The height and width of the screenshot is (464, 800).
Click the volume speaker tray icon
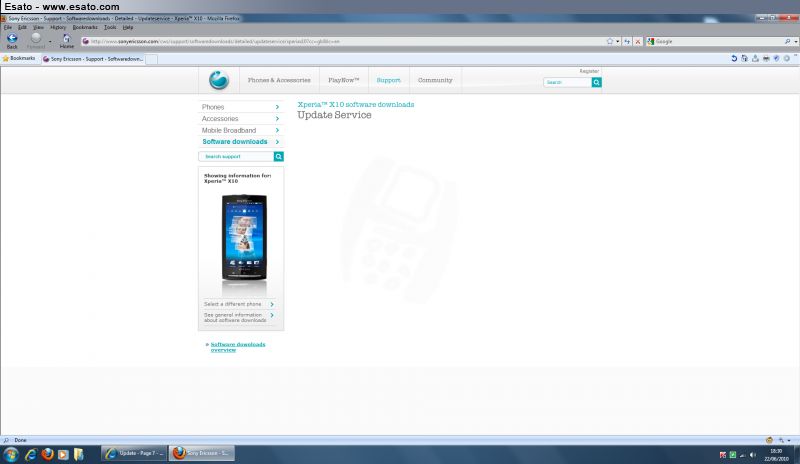pos(753,455)
